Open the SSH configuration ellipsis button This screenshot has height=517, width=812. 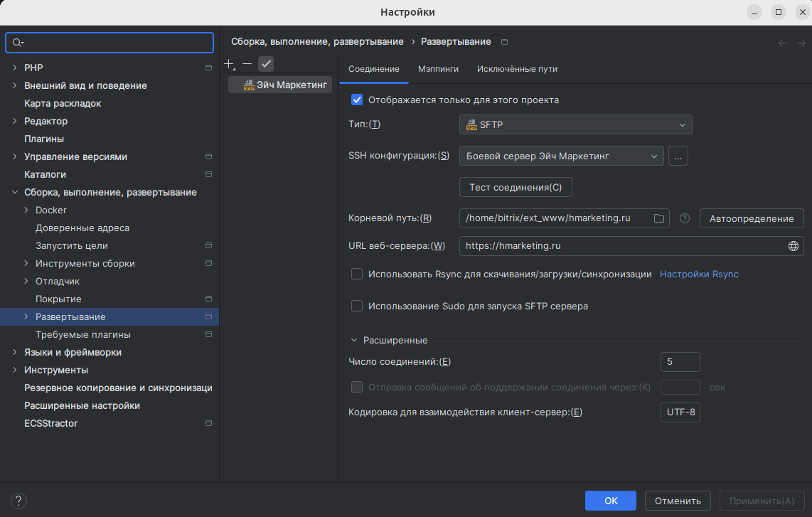click(x=678, y=156)
